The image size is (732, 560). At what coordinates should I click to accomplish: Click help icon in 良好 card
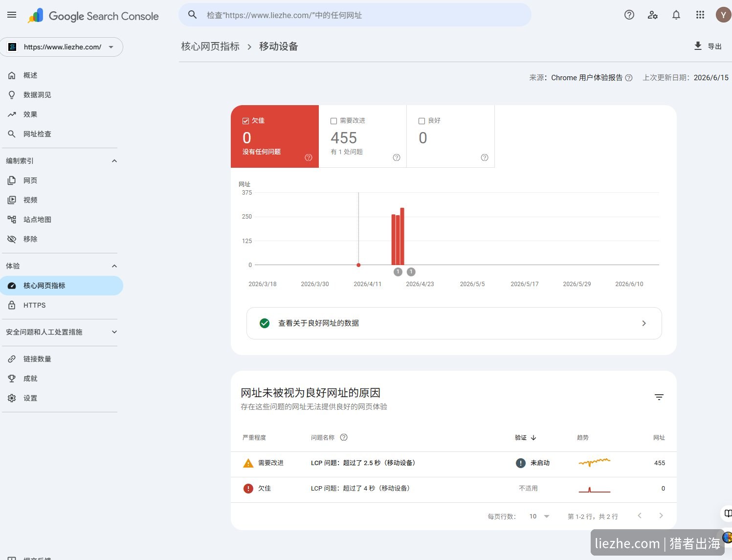pos(485,157)
